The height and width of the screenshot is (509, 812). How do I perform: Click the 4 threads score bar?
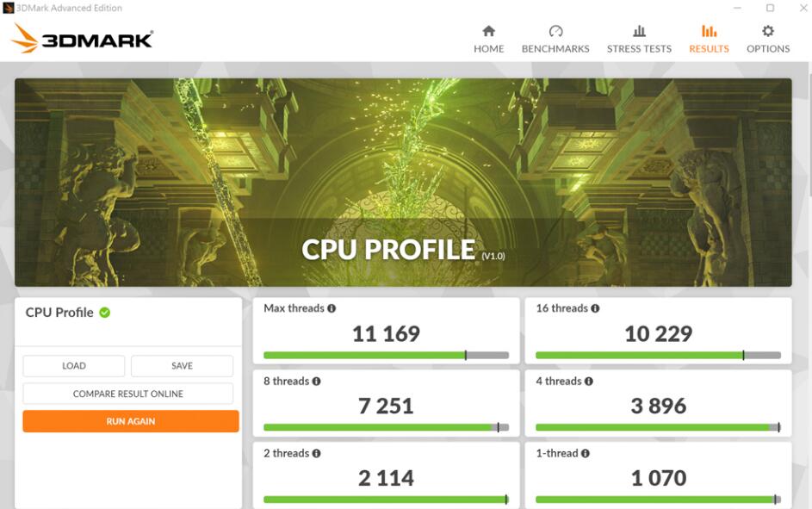click(x=658, y=427)
